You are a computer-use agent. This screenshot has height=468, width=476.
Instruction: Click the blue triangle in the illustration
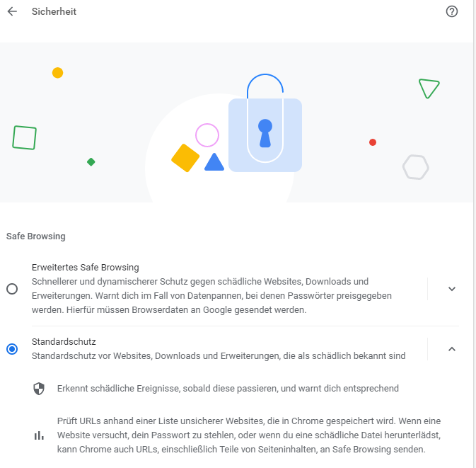pyautogui.click(x=214, y=163)
